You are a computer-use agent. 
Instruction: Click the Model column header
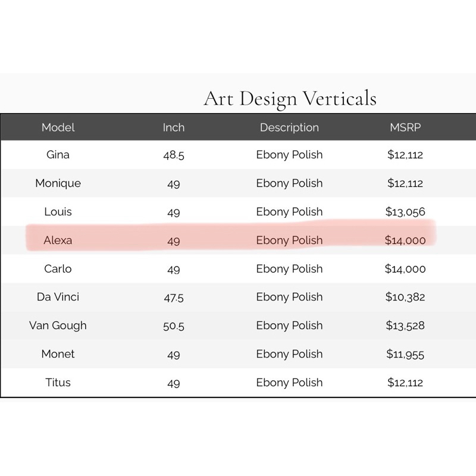click(58, 127)
